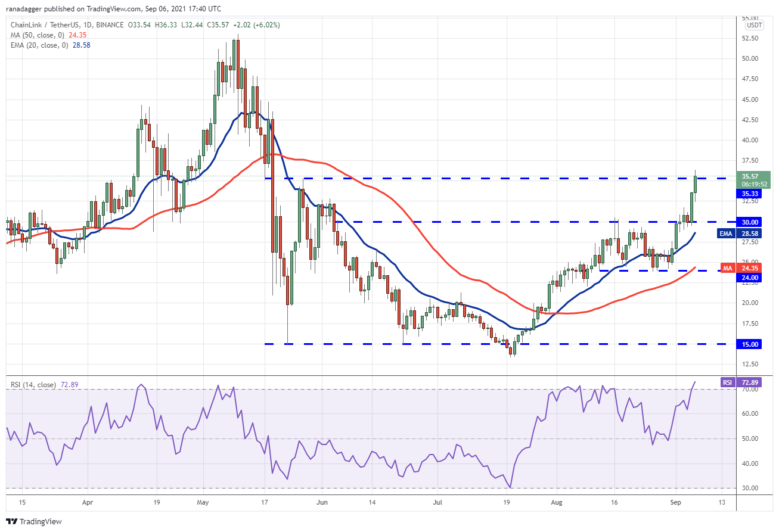The image size is (779, 532).
Task: Click the Jun label on time axis
Action: click(322, 502)
